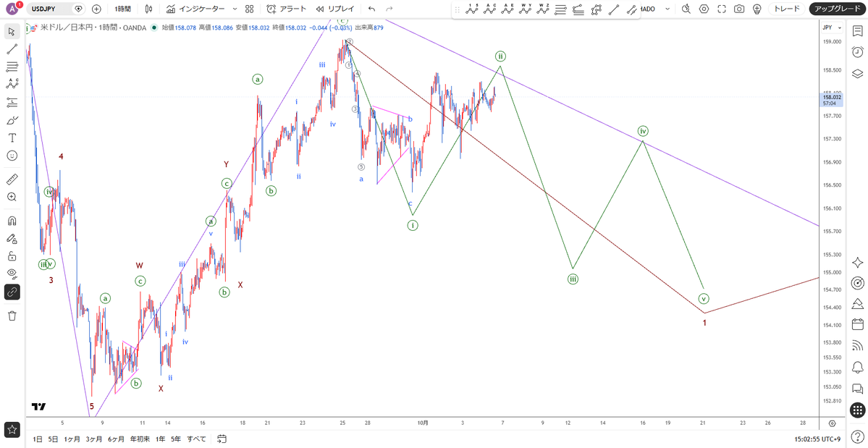Image resolution: width=868 pixels, height=448 pixels.
Task: Select the trend line drawing tool
Action: click(12, 49)
